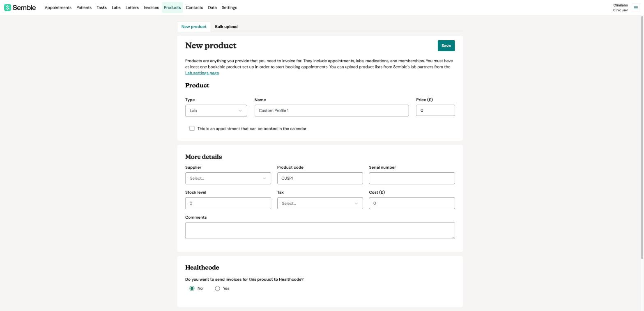
Task: Click the Cost (£) input field
Action: (x=412, y=204)
